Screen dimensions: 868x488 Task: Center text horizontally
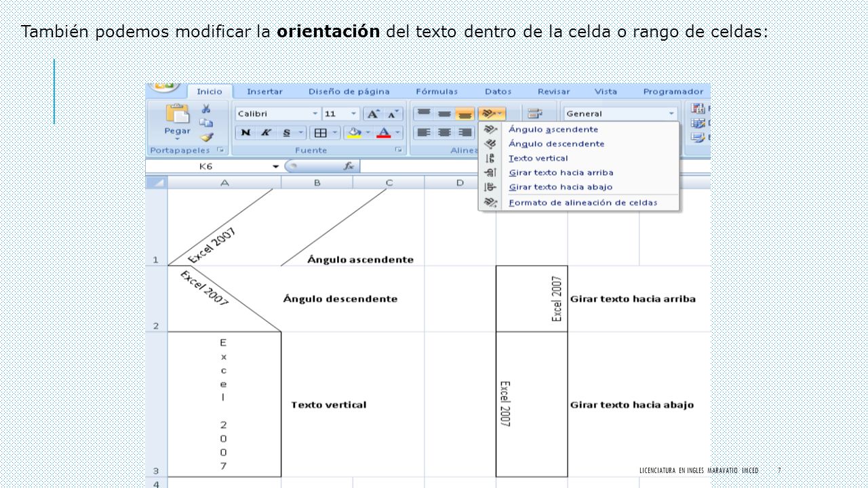click(x=444, y=133)
